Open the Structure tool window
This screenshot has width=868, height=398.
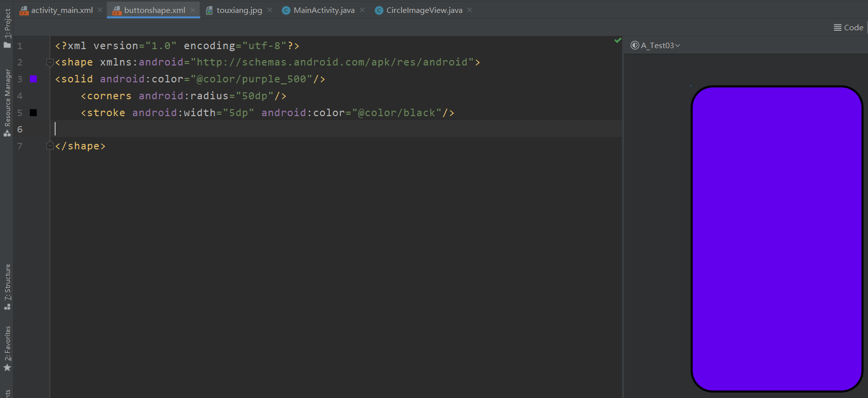[x=7, y=287]
